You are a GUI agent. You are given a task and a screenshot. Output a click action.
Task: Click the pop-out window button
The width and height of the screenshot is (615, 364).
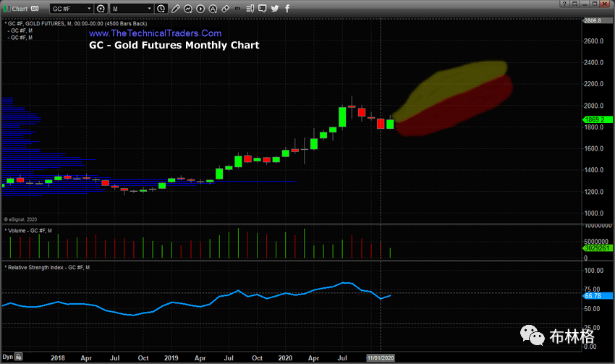pyautogui.click(x=574, y=4)
